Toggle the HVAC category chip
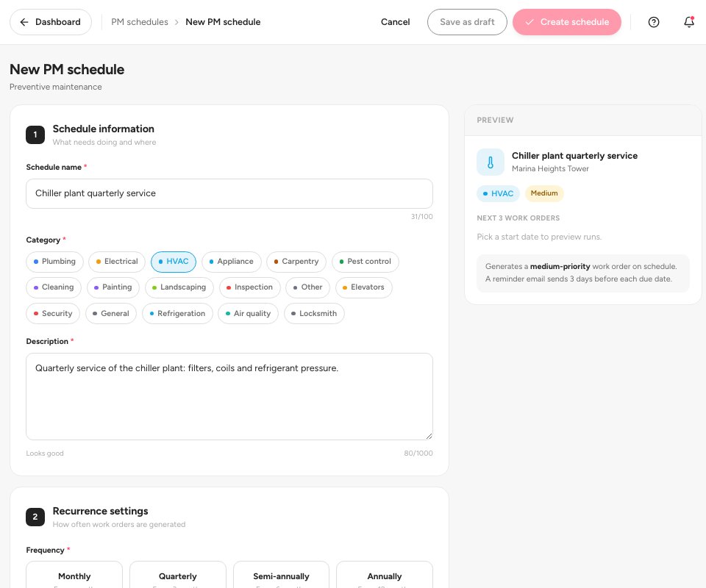The width and height of the screenshot is (706, 588). coord(174,262)
